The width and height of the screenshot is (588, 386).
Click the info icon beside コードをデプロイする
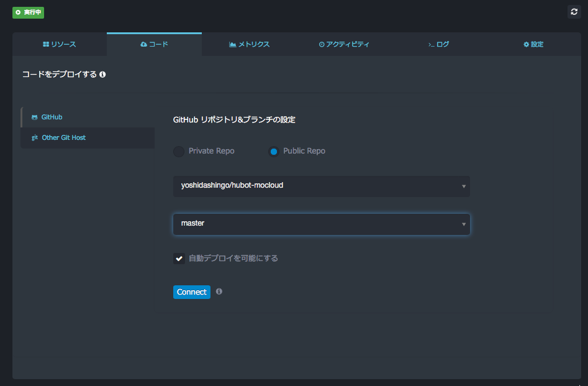click(102, 75)
